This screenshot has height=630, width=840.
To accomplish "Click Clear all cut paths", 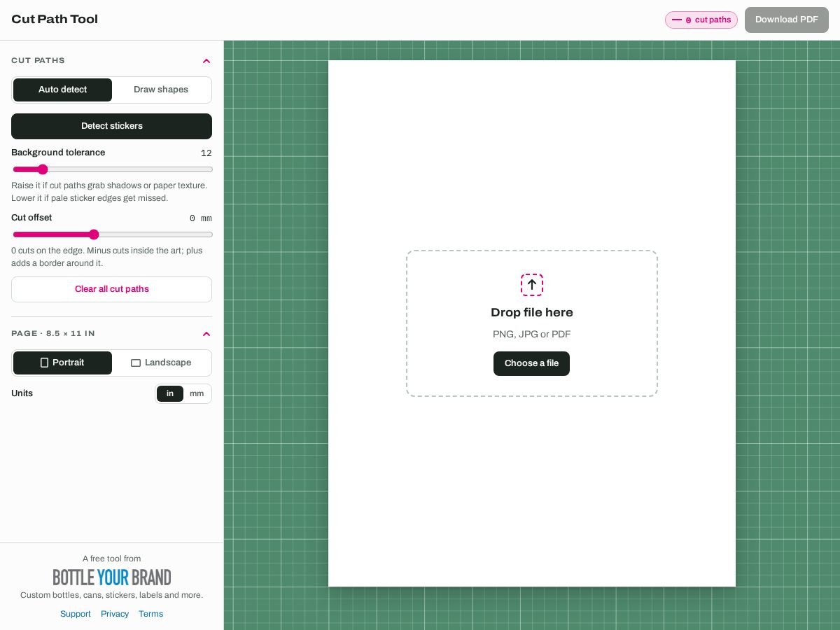I will [x=112, y=289].
